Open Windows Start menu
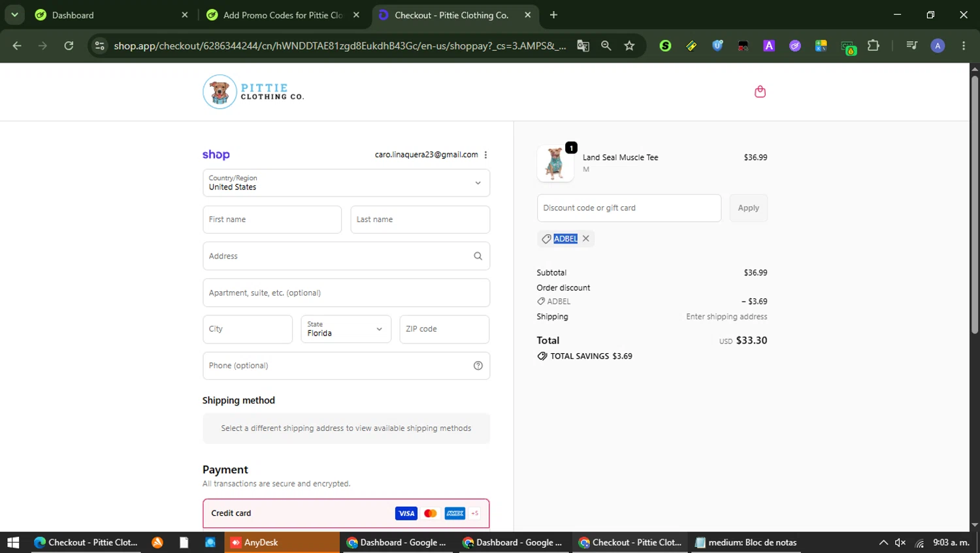This screenshot has height=553, width=980. [x=13, y=543]
